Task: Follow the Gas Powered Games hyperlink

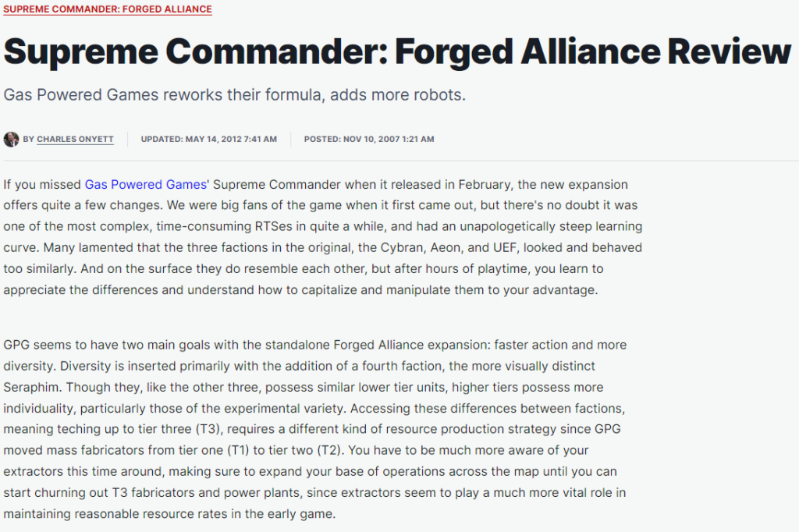Action: point(145,185)
